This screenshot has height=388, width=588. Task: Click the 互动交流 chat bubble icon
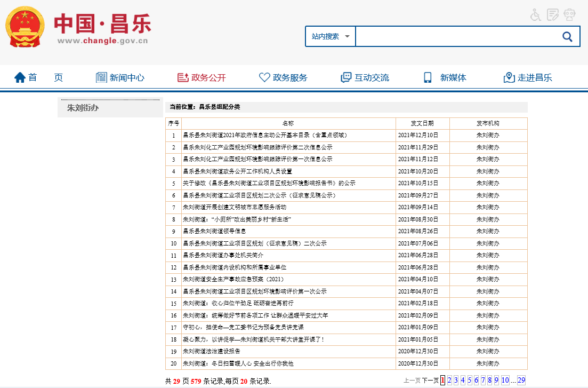pyautogui.click(x=346, y=78)
